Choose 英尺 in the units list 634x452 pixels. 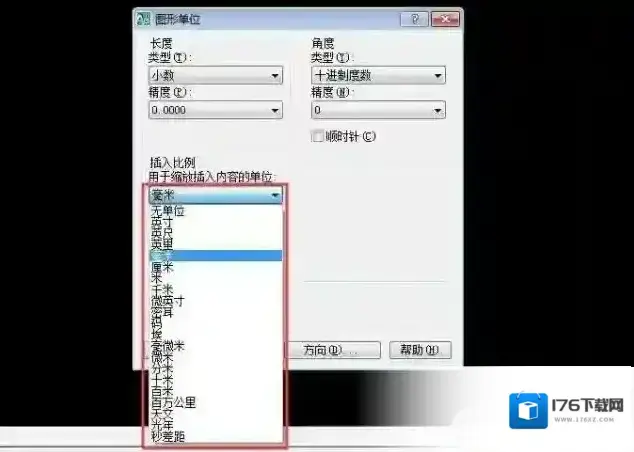point(216,233)
